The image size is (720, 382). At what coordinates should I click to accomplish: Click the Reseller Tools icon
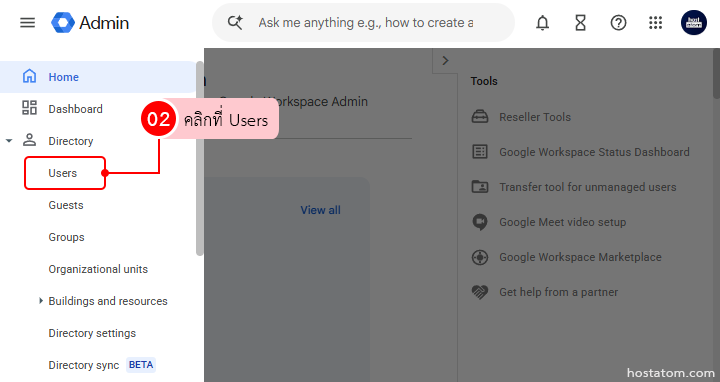tap(480, 117)
